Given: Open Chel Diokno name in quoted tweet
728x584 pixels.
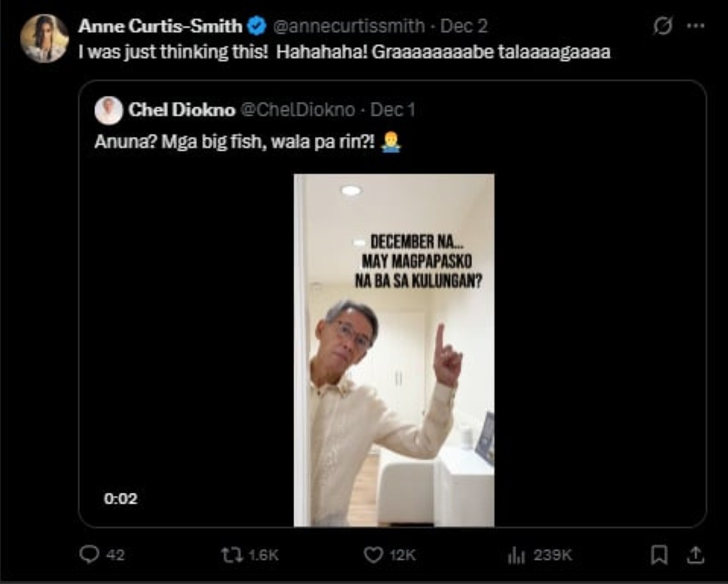Looking at the screenshot, I should (x=180, y=110).
